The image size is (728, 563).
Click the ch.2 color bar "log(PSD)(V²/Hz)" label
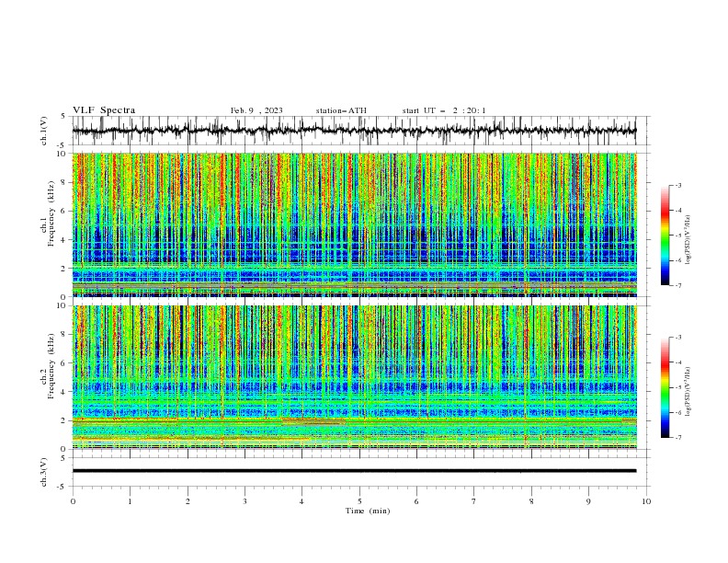(x=688, y=392)
